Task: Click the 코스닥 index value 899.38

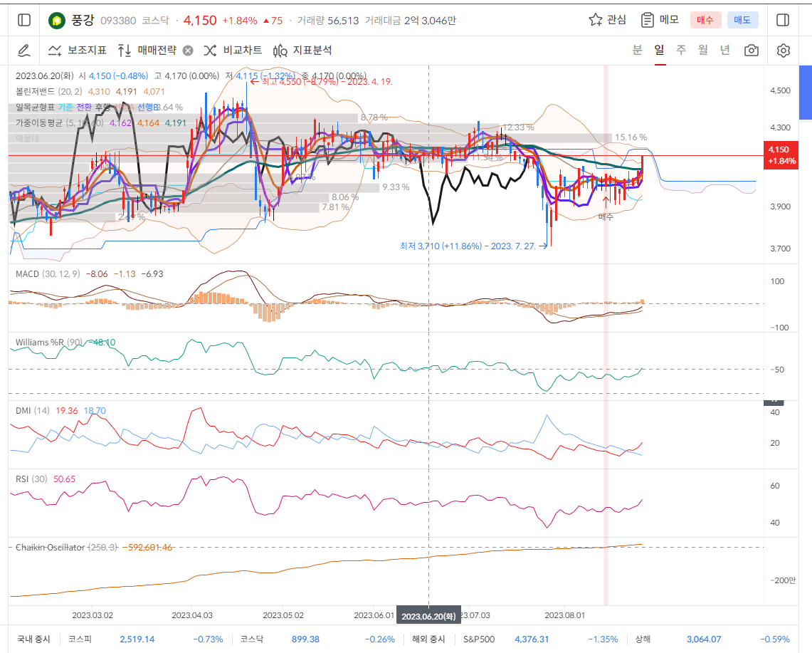Action: tap(305, 639)
